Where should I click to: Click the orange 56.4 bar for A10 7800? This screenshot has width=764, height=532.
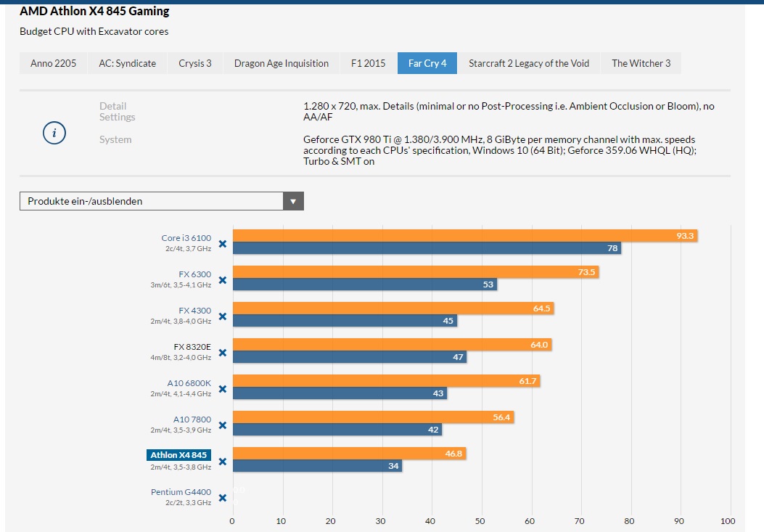tap(373, 417)
